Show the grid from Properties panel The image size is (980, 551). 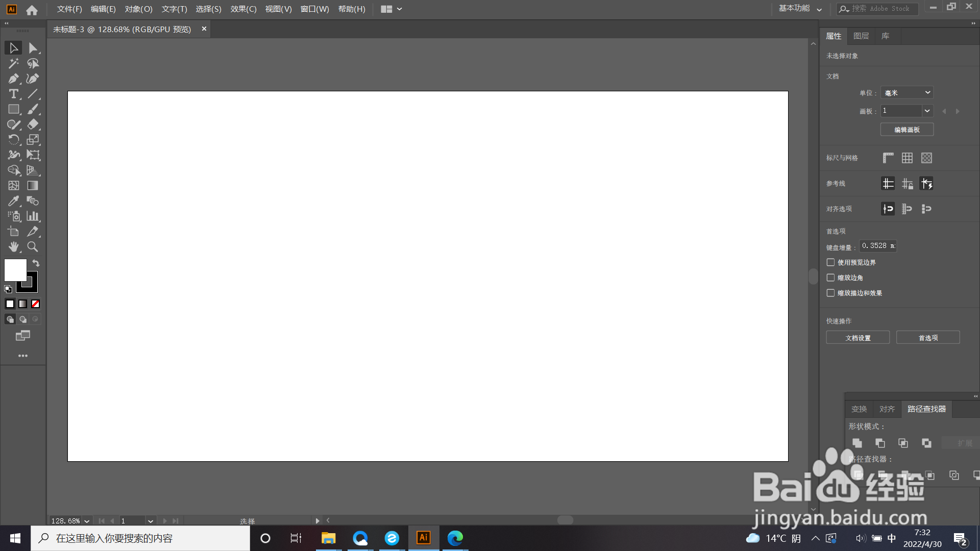tap(907, 158)
